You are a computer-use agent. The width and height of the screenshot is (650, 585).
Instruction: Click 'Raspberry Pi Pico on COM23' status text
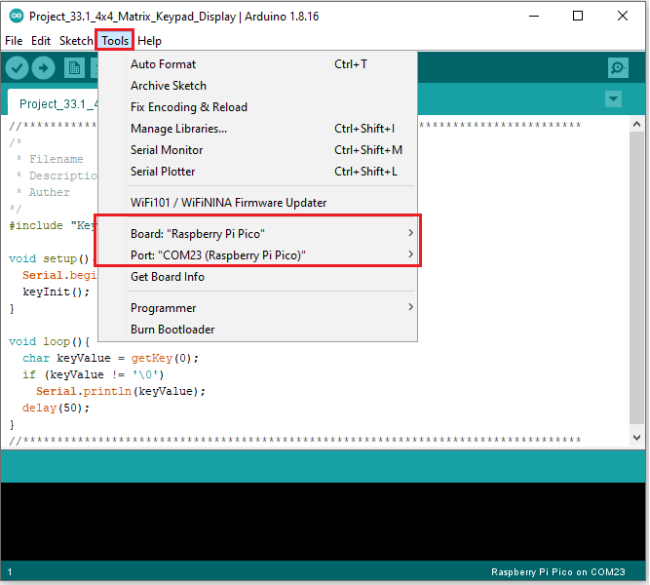click(558, 572)
